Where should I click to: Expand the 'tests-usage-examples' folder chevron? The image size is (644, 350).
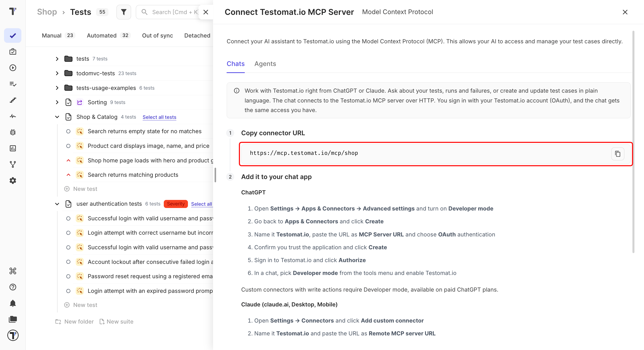(57, 88)
